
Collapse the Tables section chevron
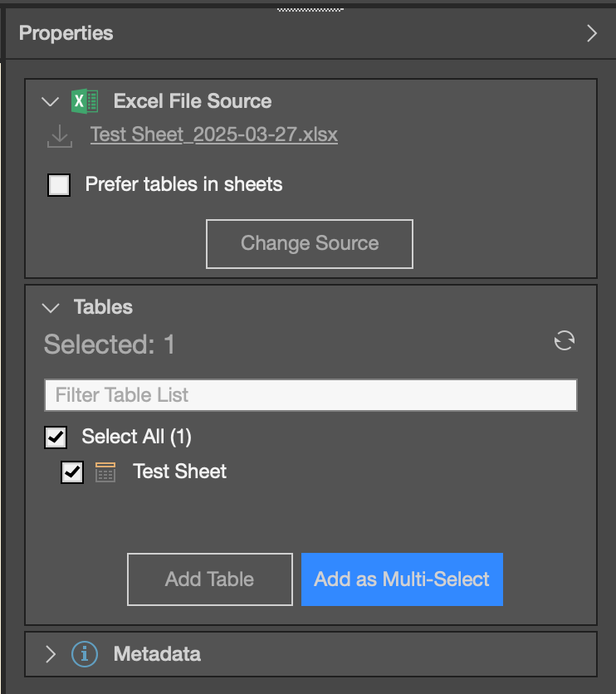[51, 308]
